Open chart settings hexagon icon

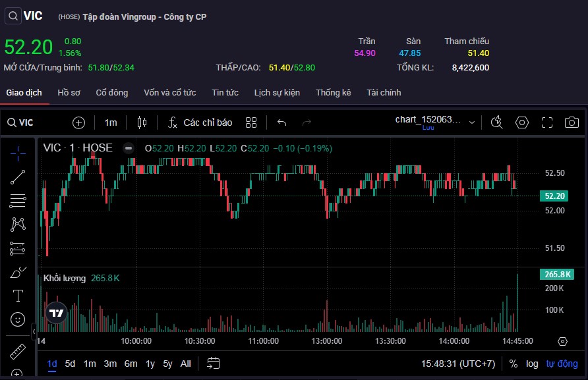(522, 122)
